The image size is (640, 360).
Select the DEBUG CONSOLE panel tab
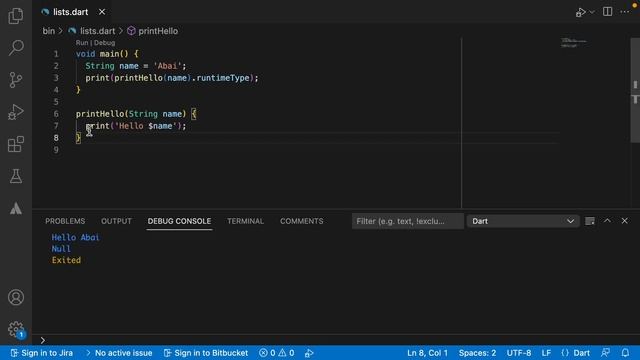click(179, 221)
